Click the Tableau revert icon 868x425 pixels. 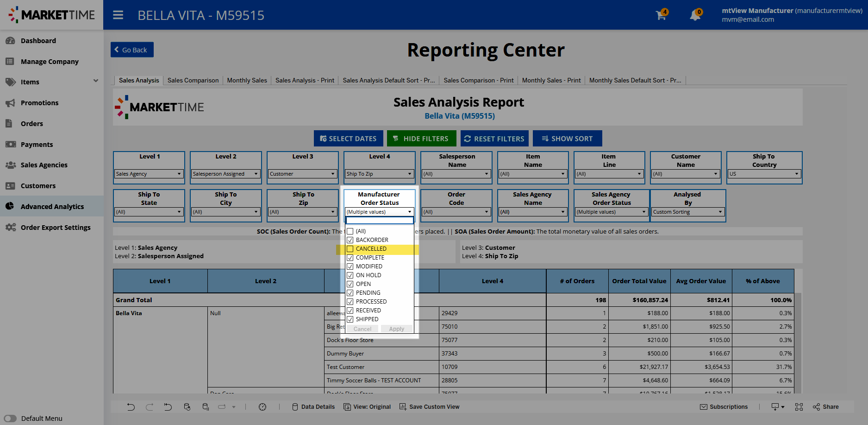click(x=168, y=407)
